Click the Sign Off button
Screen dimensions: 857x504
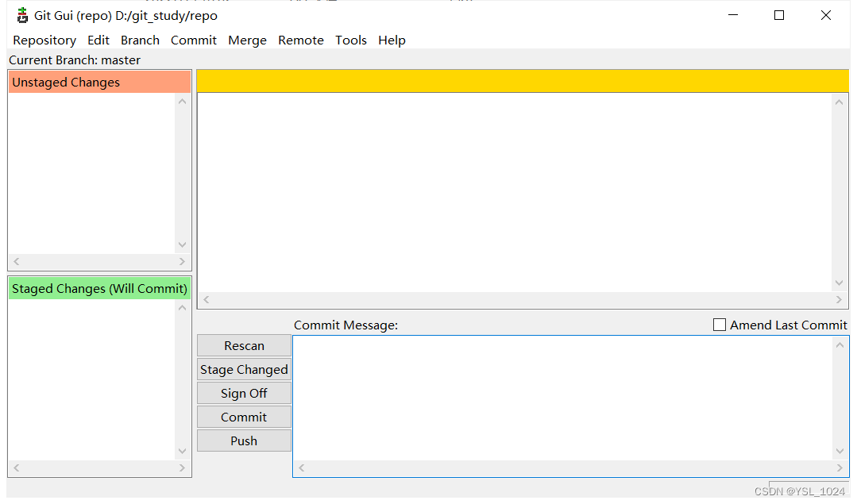(x=244, y=393)
